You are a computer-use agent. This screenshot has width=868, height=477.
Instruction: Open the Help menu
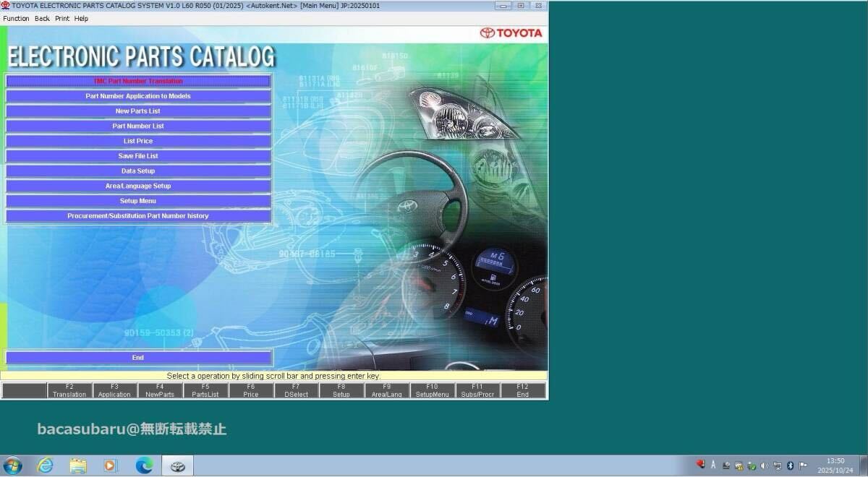click(80, 18)
